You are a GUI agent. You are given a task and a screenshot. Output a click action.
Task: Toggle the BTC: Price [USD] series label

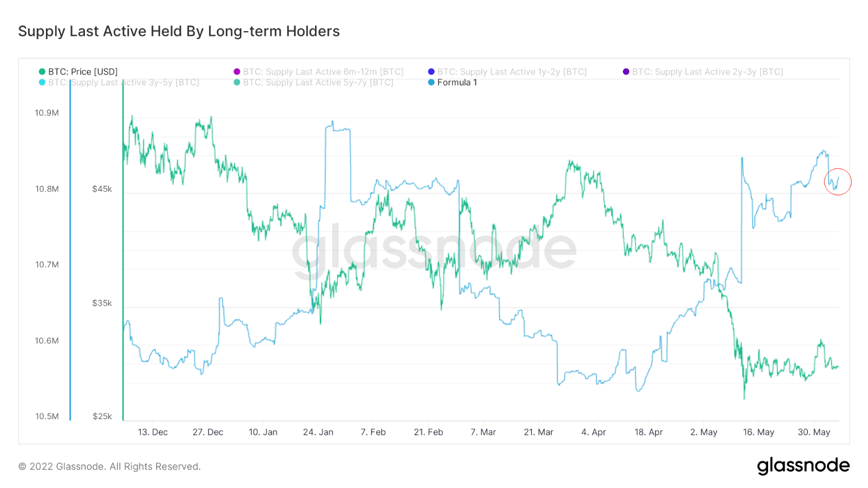[x=82, y=72]
